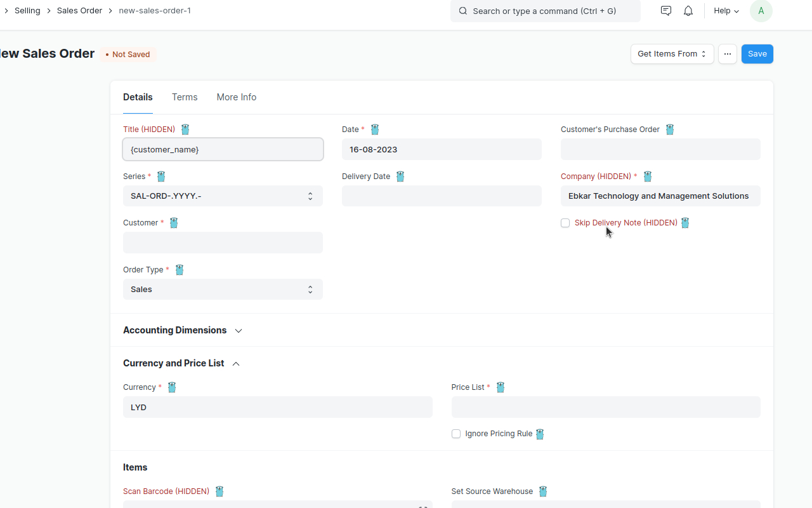This screenshot has height=508, width=812.
Task: Click the Date field showing 16-08-2023
Action: [x=442, y=149]
